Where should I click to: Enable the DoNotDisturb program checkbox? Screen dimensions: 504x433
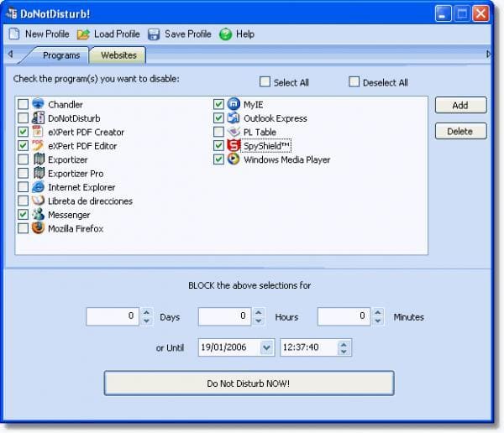(23, 117)
